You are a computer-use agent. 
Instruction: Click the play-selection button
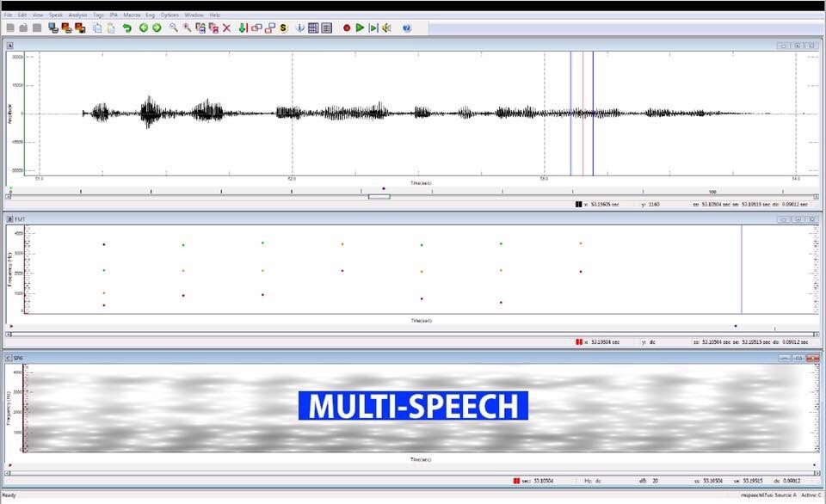click(373, 28)
